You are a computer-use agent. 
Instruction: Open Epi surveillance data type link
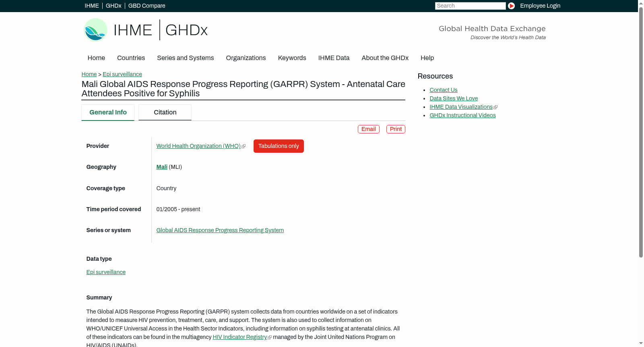point(106,272)
